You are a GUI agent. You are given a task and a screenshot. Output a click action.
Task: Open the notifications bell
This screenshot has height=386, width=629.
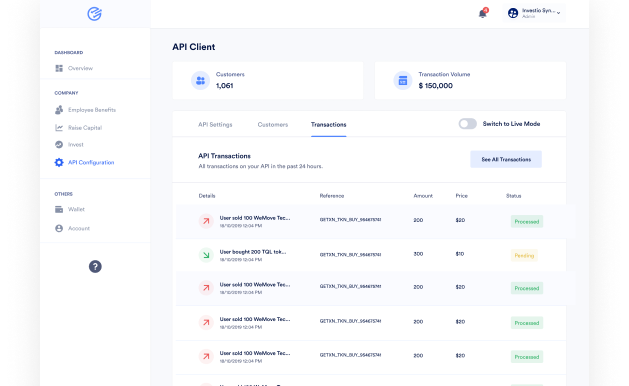coord(483,14)
